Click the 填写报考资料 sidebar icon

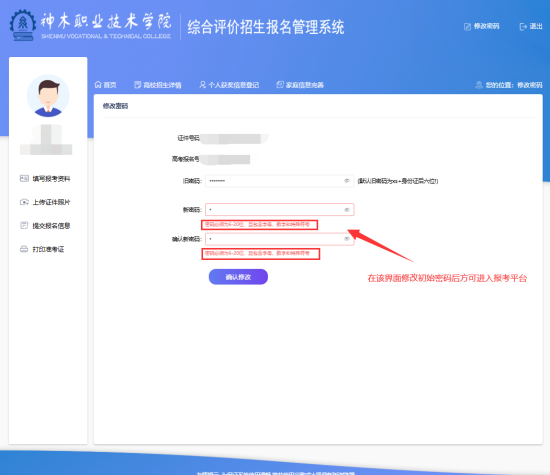pos(24,179)
